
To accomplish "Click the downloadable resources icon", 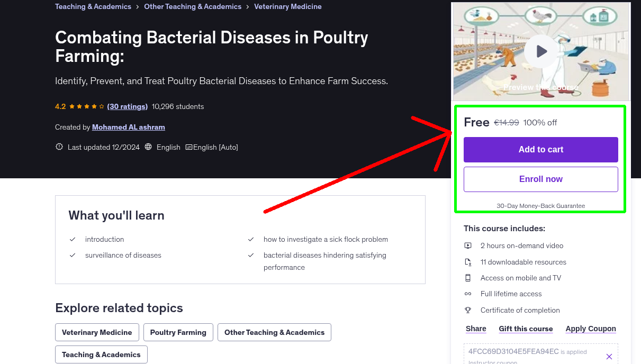I will (468, 261).
